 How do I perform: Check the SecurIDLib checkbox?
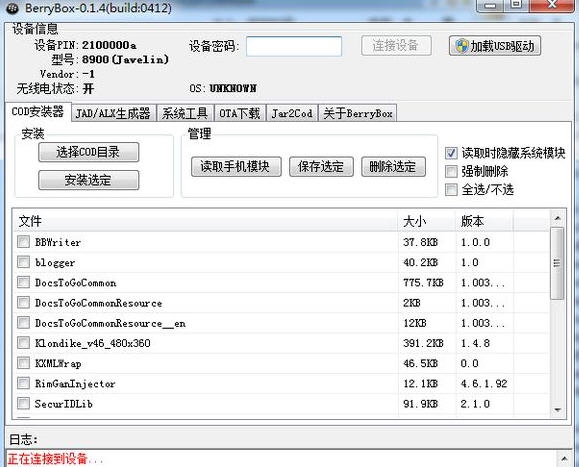(23, 404)
